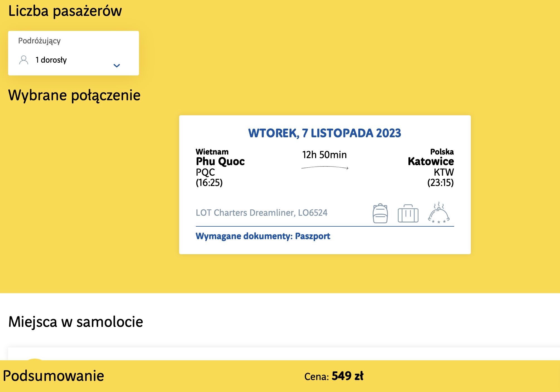Click the Wtorek, 7 listopada 2023 date heading

(x=325, y=133)
